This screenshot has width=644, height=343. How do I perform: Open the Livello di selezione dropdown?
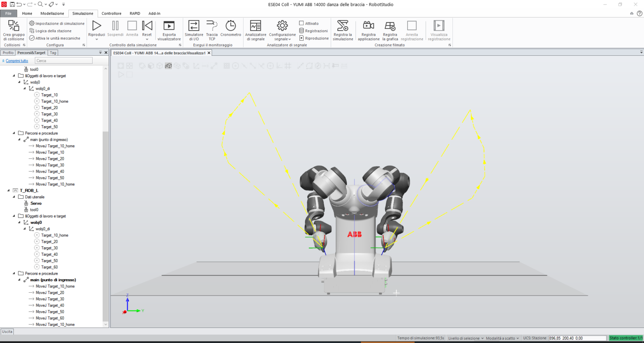pyautogui.click(x=465, y=338)
